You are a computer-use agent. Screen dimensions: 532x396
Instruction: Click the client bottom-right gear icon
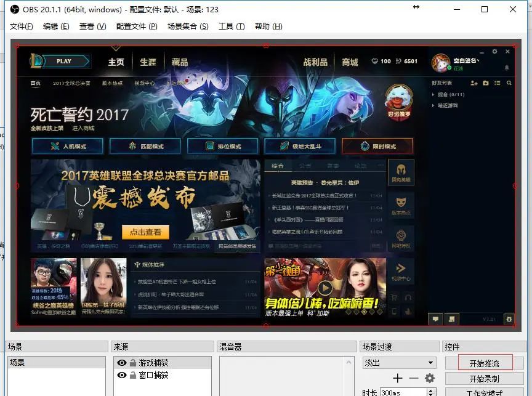[509, 319]
